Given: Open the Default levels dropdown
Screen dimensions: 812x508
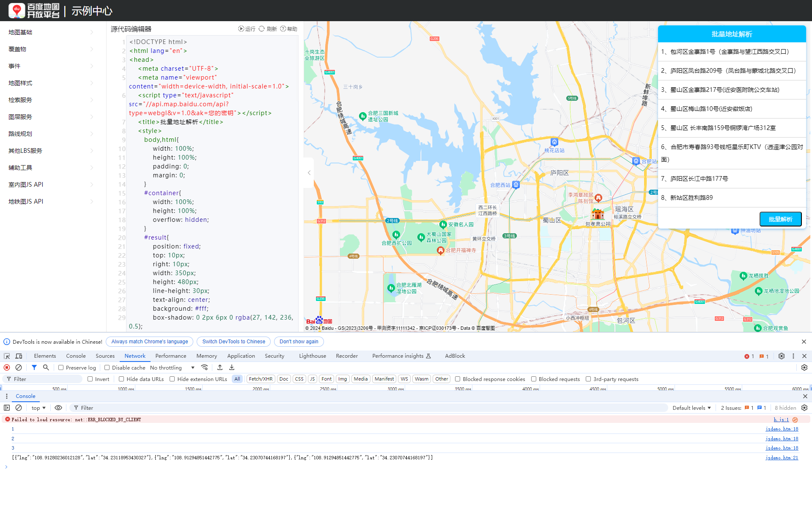Looking at the screenshot, I should point(691,408).
